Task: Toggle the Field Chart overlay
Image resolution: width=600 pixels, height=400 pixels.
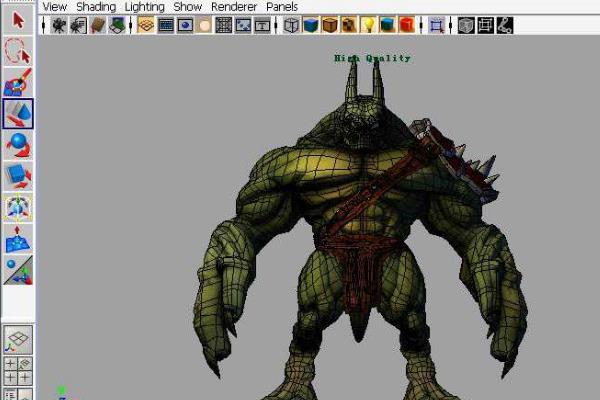Action: coord(224,26)
